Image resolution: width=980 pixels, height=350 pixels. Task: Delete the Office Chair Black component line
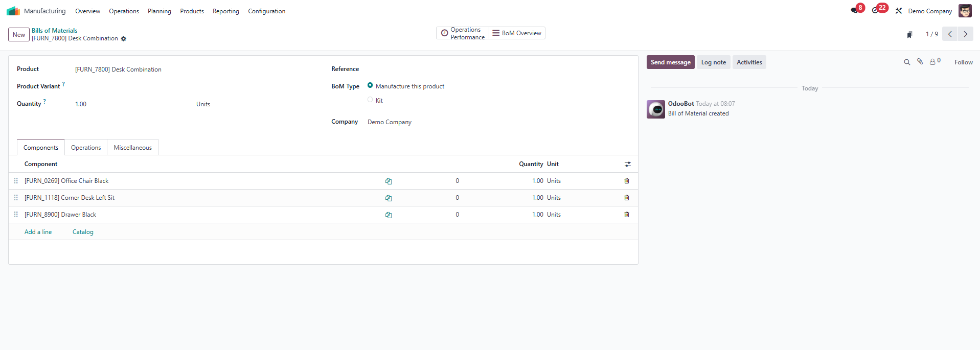pos(627,181)
